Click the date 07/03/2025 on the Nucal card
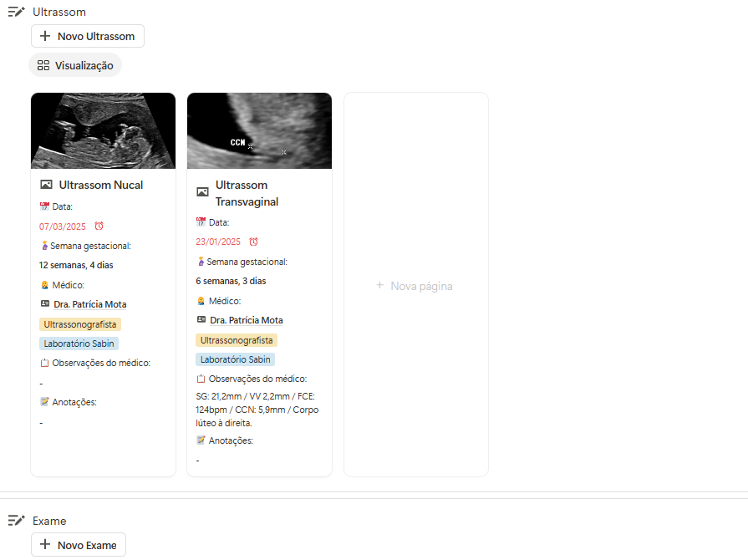Viewport: 748px width, 560px height. click(x=63, y=227)
